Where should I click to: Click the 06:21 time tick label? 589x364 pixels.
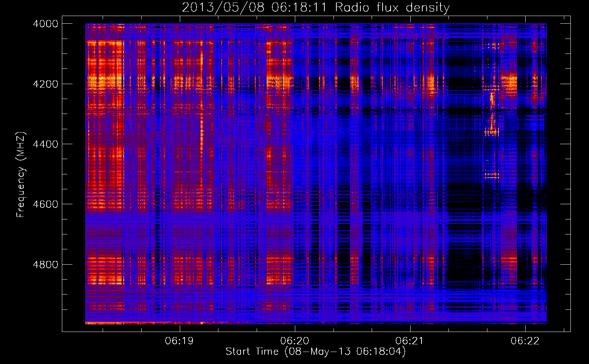(x=410, y=341)
